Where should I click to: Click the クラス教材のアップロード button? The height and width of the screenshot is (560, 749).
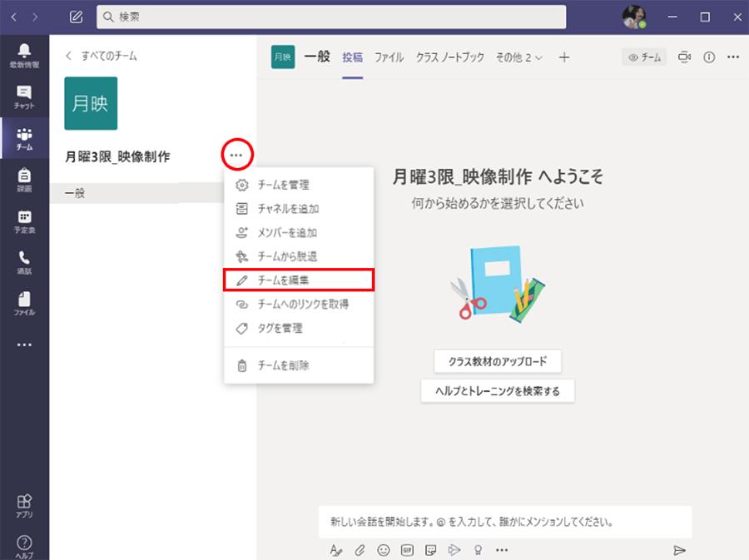[x=498, y=362]
